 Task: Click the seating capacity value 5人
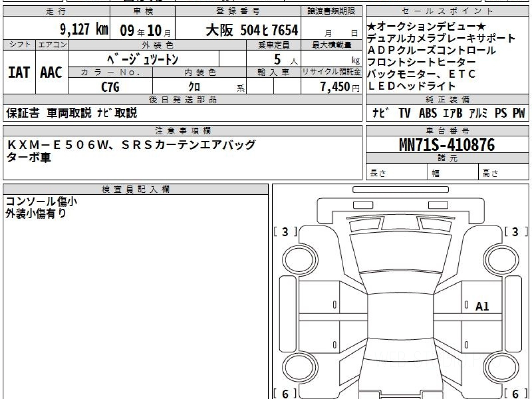(285, 59)
